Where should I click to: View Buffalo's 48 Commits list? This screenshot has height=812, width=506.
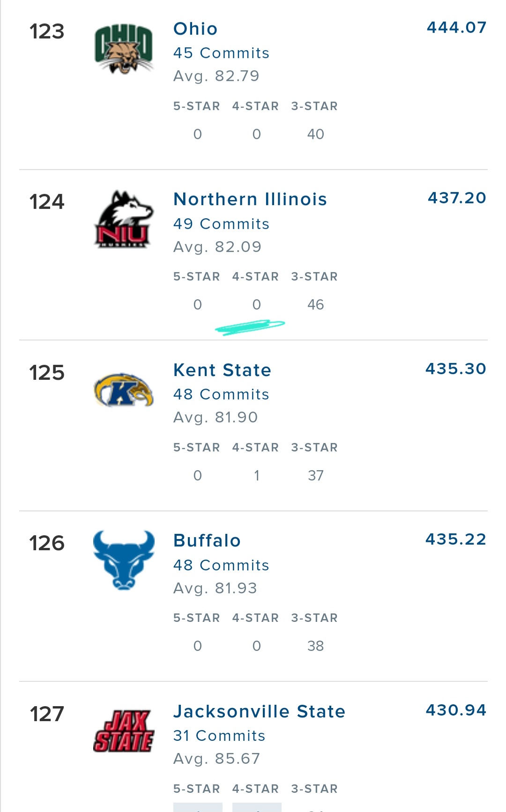tap(221, 566)
